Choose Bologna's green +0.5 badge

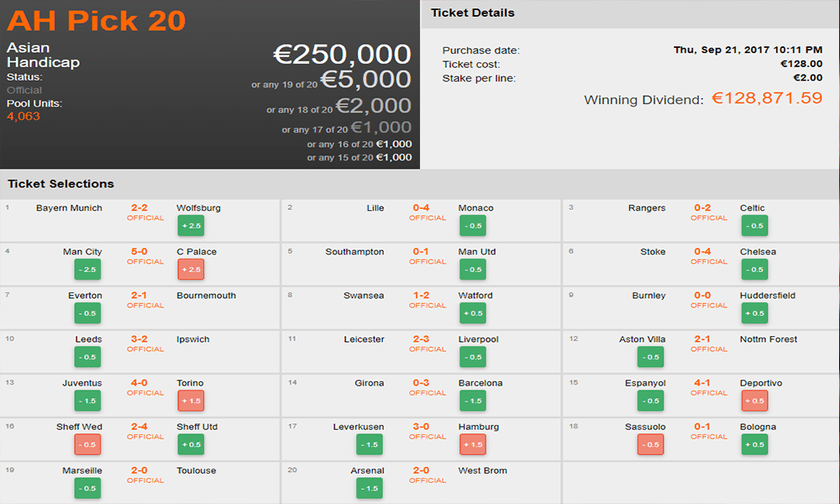pyautogui.click(x=753, y=444)
